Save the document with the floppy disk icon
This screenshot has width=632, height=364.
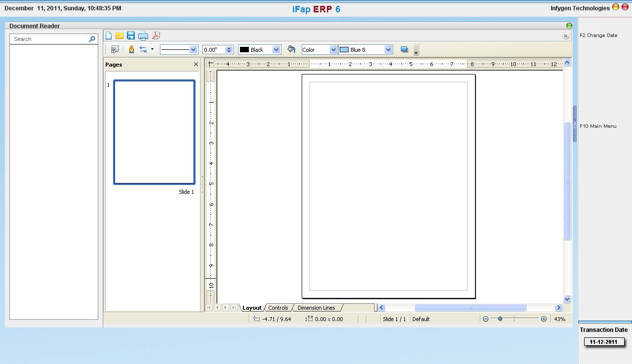pos(131,36)
